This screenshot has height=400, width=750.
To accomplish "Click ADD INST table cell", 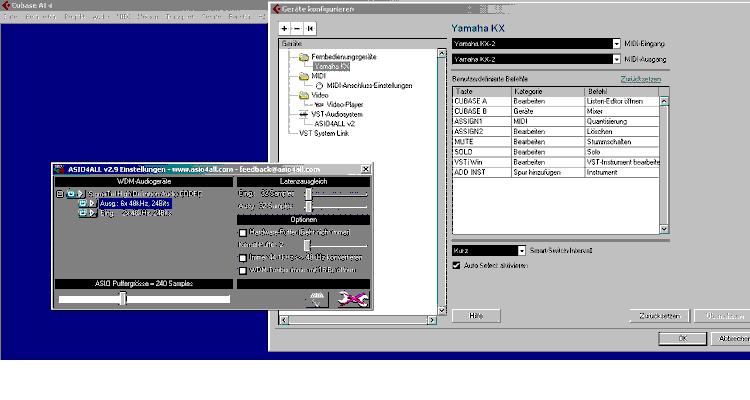I will coord(482,172).
